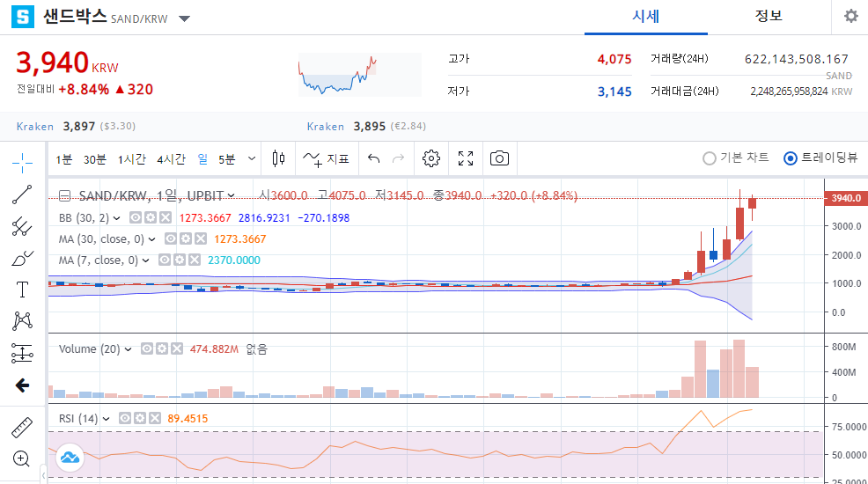Switch to the 시세 tab
The width and height of the screenshot is (868, 484).
[645, 17]
